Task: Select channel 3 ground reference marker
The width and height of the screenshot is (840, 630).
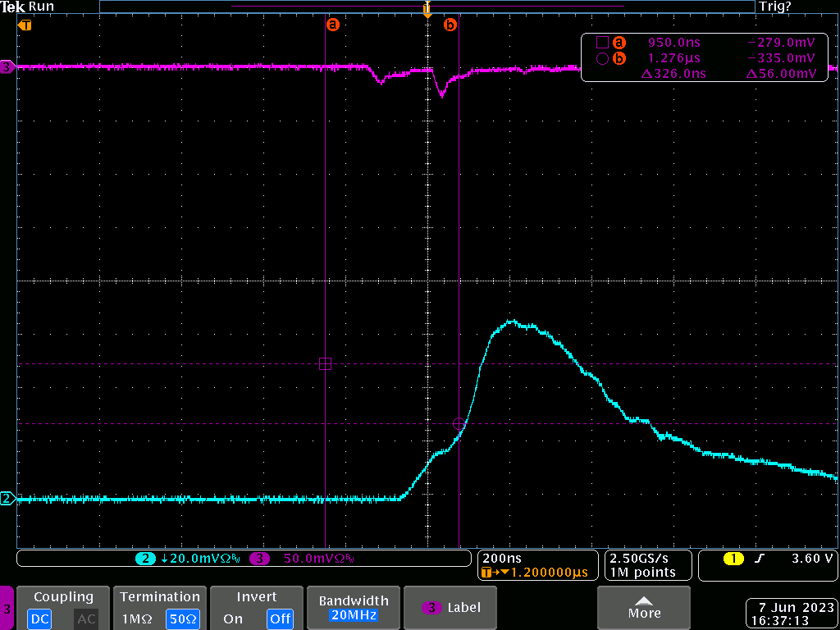Action: tap(7, 67)
